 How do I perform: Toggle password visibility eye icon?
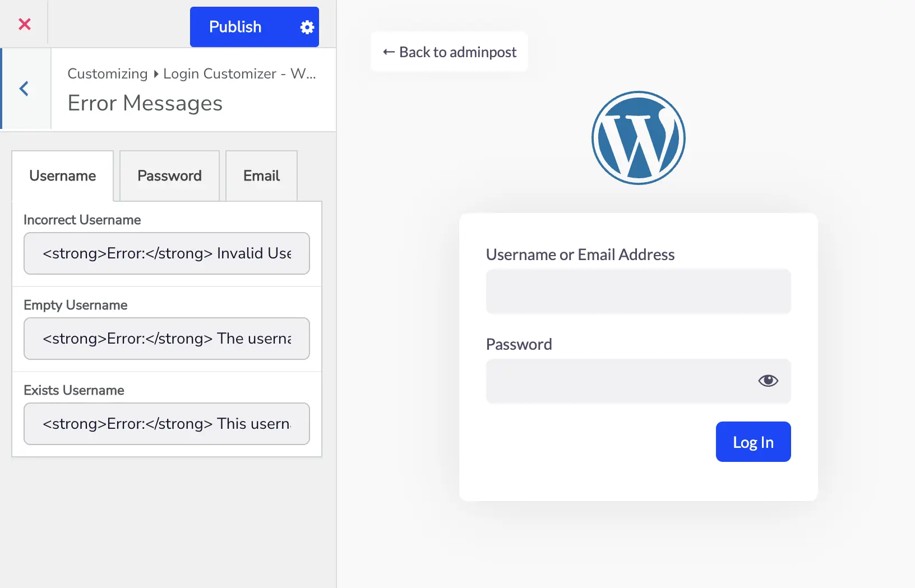click(x=768, y=381)
